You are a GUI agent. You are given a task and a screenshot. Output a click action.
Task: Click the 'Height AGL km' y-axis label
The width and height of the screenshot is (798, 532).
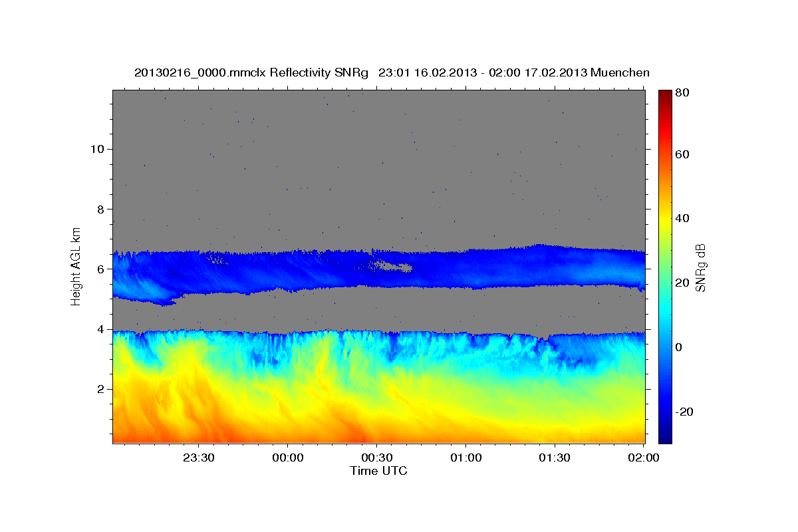click(x=76, y=266)
